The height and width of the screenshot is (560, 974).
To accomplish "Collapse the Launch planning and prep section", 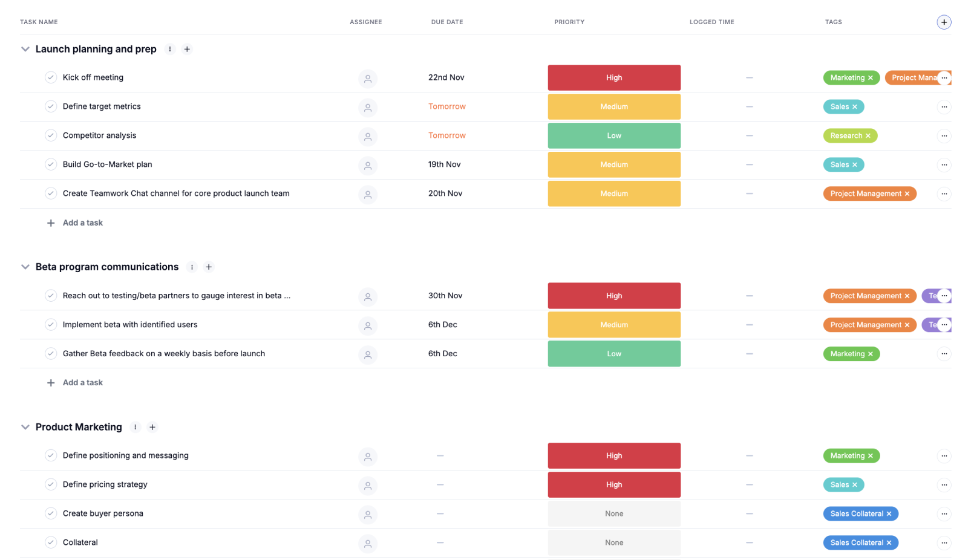I will tap(25, 49).
